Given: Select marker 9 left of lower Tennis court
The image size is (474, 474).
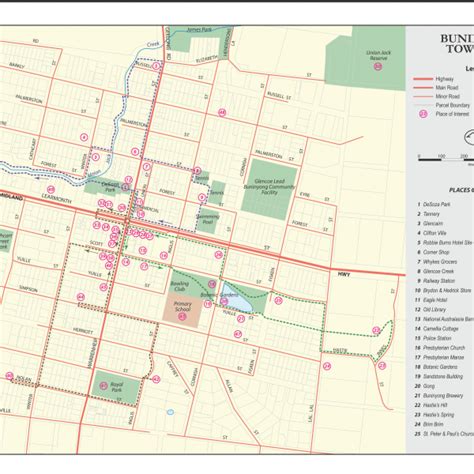Looking at the screenshot, I should click(x=202, y=197).
